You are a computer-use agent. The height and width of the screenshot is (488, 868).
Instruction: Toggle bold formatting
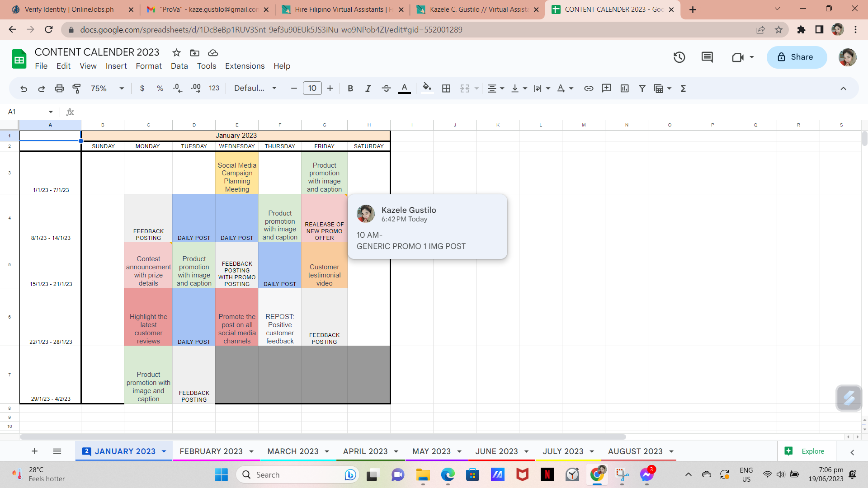(350, 89)
